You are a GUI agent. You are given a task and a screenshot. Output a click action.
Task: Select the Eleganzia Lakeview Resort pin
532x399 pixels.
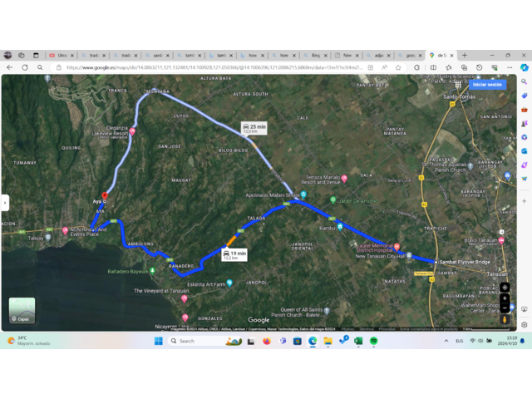click(131, 131)
